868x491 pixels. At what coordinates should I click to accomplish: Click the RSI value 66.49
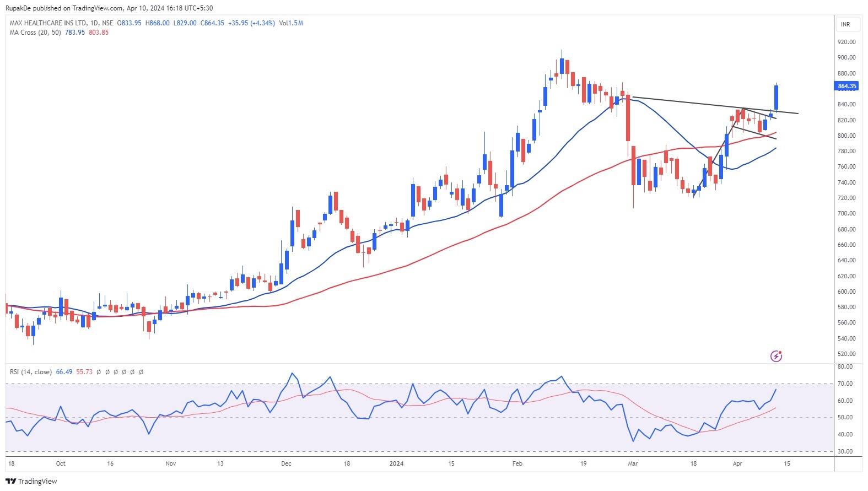(63, 372)
